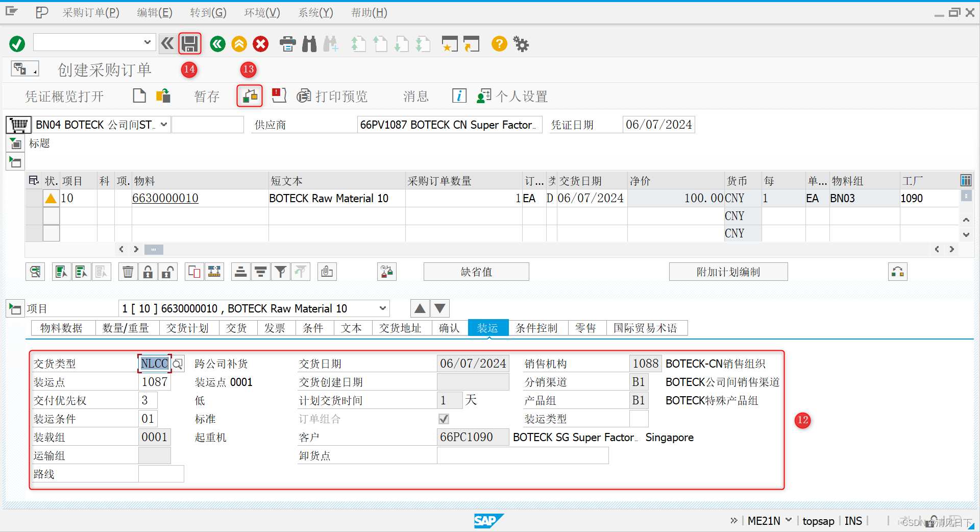
Task: Click the Find binoculars icon
Action: click(x=309, y=44)
